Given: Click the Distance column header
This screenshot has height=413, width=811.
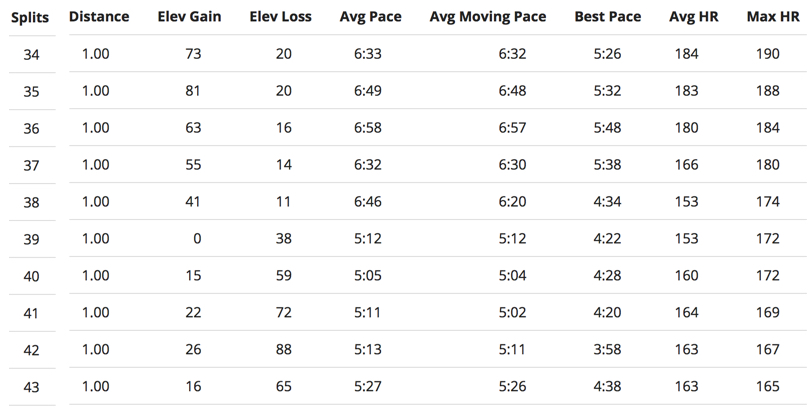Looking at the screenshot, I should click(x=99, y=17).
